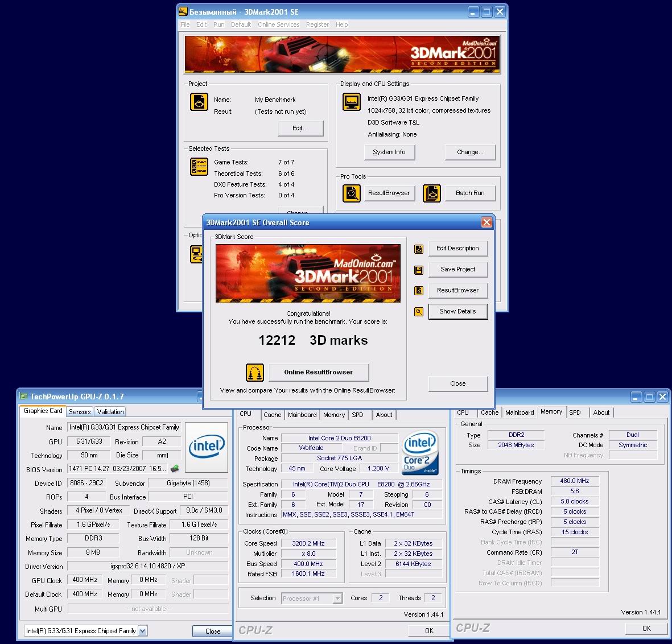Screen dimensions: 672x644
Task: Click the Pixel Fillrate 1.6 GPixel/s value
Action: (93, 525)
